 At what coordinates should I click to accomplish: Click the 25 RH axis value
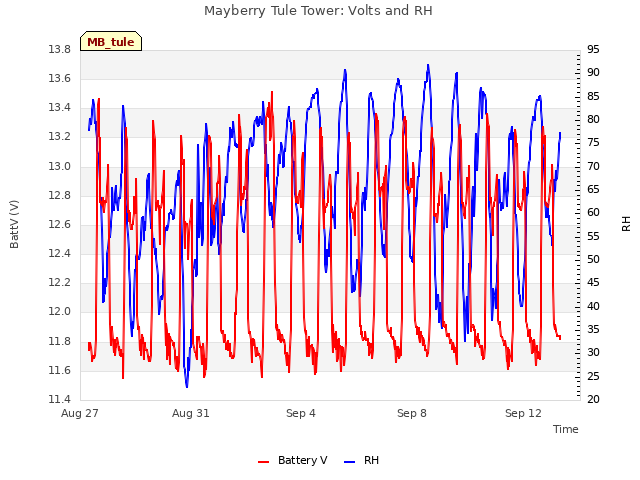[593, 376]
